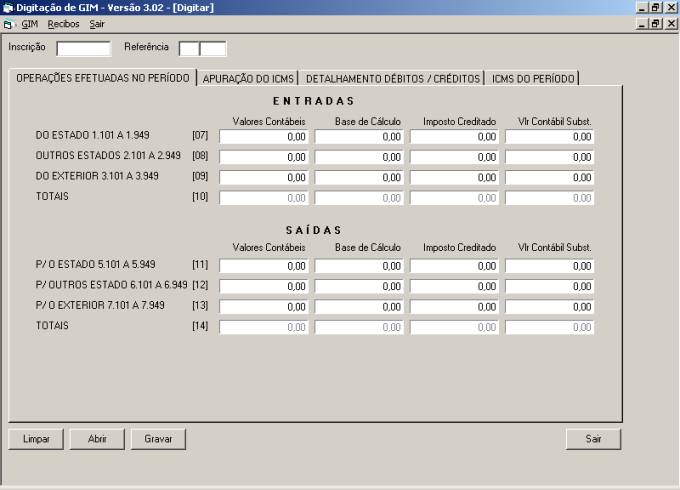The image size is (680, 490).
Task: Minimize the main application window
Action: (642, 8)
